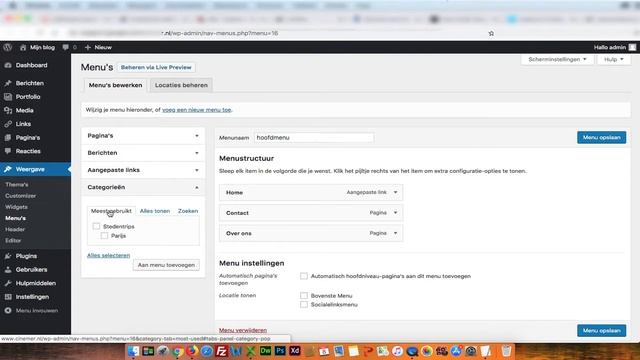This screenshot has height=360, width=640.
Task: Click the Menunaam input field
Action: click(x=313, y=138)
